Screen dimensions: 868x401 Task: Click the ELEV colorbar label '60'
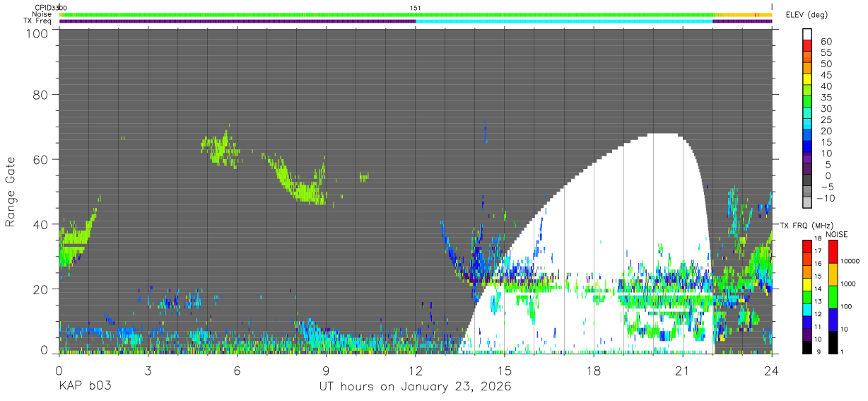[826, 42]
